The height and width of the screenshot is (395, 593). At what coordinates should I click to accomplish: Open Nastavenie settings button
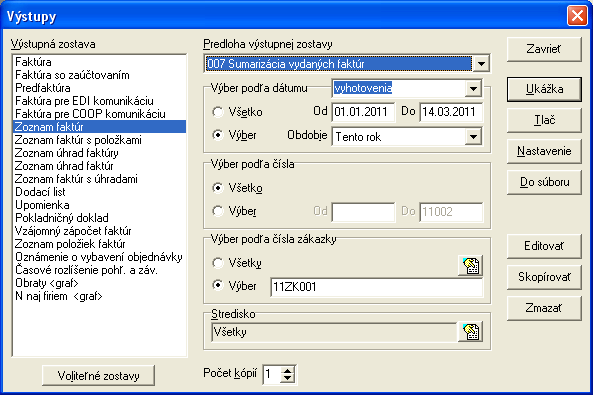(544, 151)
